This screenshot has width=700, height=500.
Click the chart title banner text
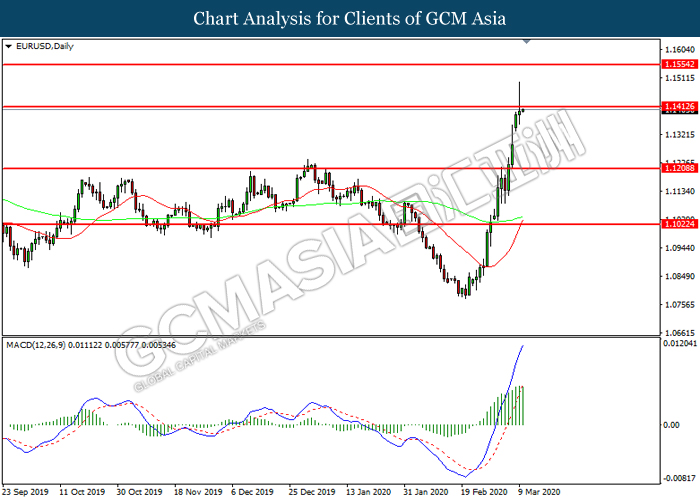tap(349, 18)
